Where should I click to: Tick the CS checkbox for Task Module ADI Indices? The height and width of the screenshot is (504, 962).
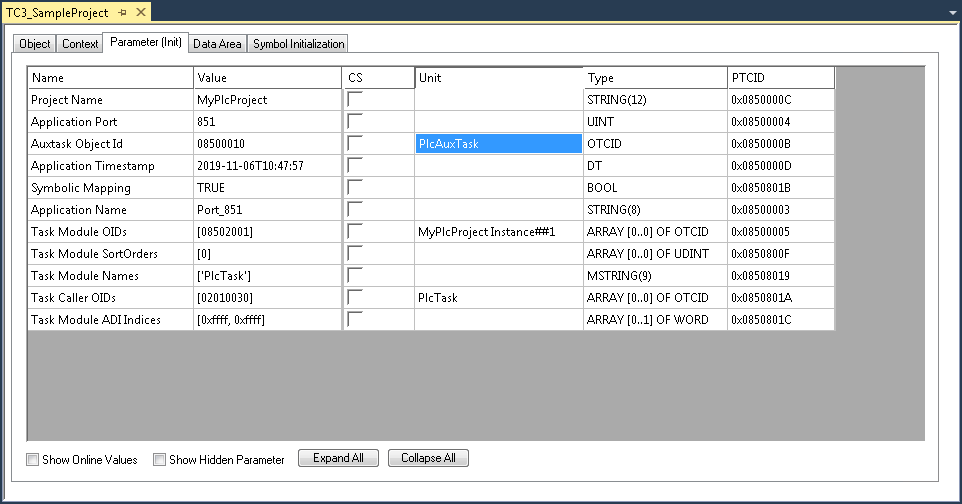tap(355, 320)
